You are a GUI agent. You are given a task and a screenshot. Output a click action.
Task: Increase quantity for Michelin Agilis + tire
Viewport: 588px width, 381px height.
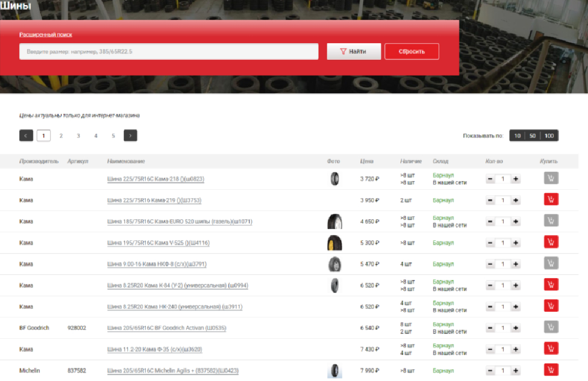tap(515, 370)
